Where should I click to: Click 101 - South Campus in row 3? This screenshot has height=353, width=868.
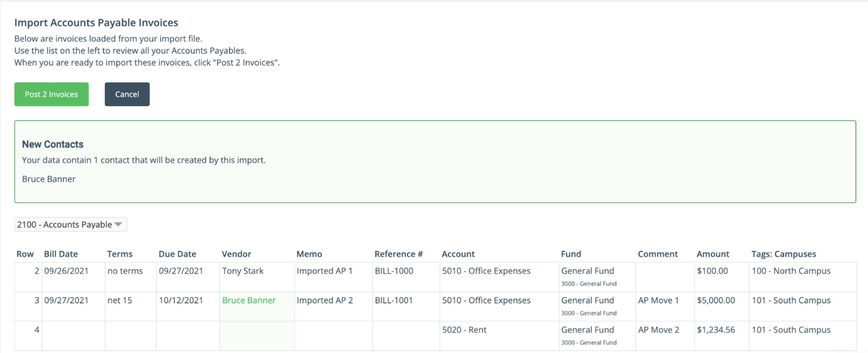[791, 300]
